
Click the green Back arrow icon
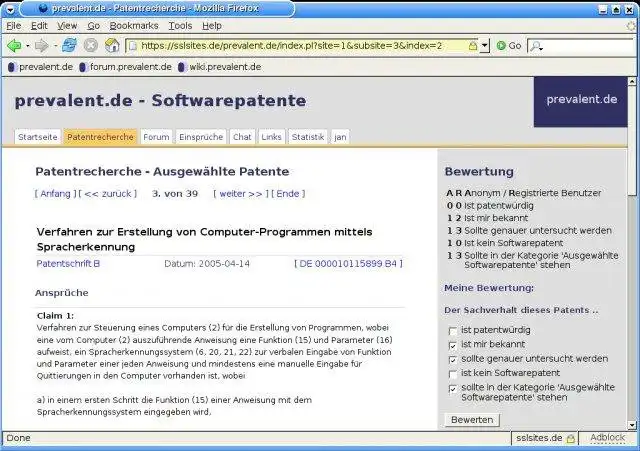tap(14, 45)
